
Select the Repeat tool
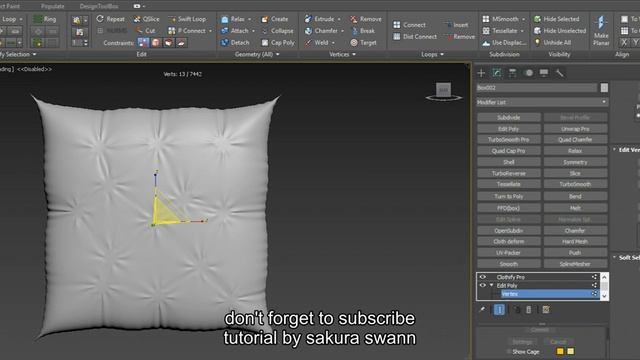pyautogui.click(x=111, y=19)
